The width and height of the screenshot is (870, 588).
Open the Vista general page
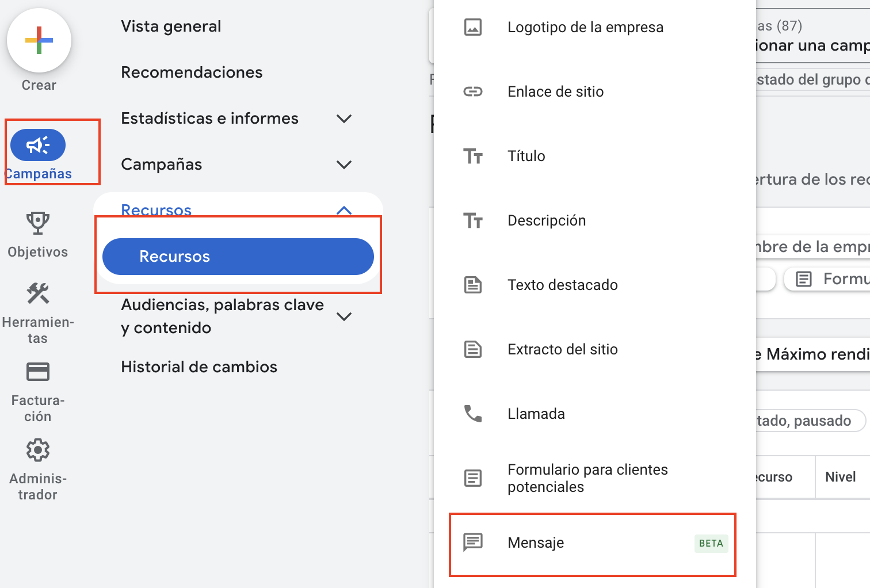(170, 26)
